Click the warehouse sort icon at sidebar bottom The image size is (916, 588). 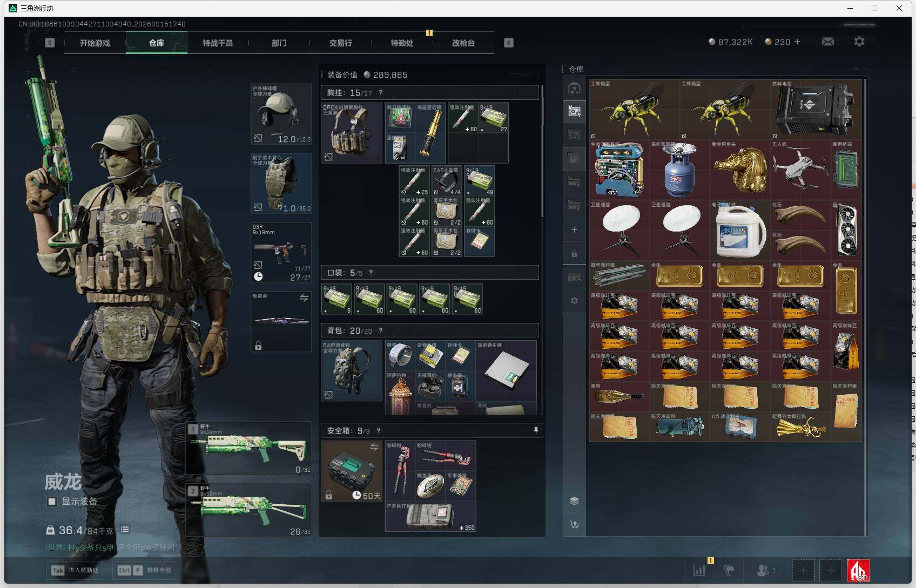coord(574,525)
